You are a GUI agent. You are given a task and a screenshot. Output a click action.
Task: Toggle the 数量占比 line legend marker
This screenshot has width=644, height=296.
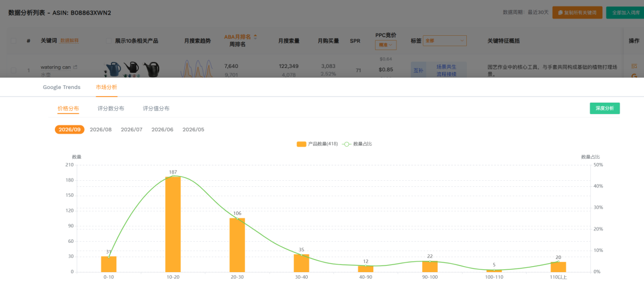pos(346,144)
